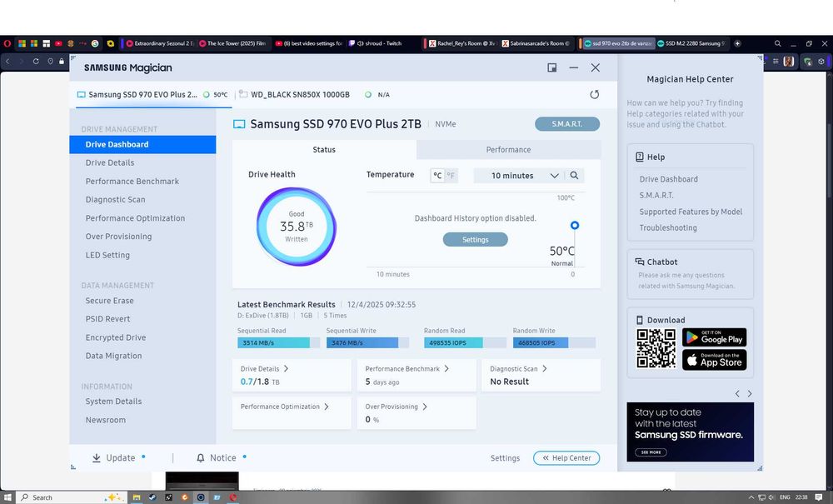This screenshot has height=504, width=833.
Task: Open Settings at the bottom bar
Action: 505,458
